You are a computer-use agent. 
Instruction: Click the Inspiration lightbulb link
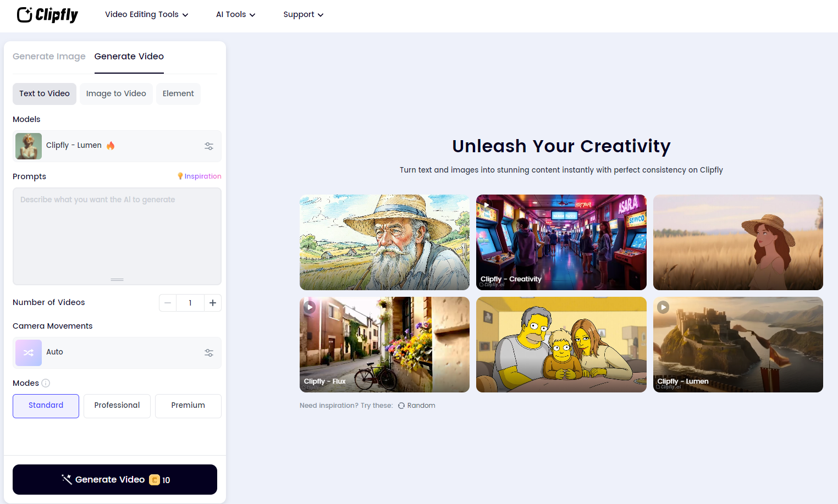tap(199, 176)
